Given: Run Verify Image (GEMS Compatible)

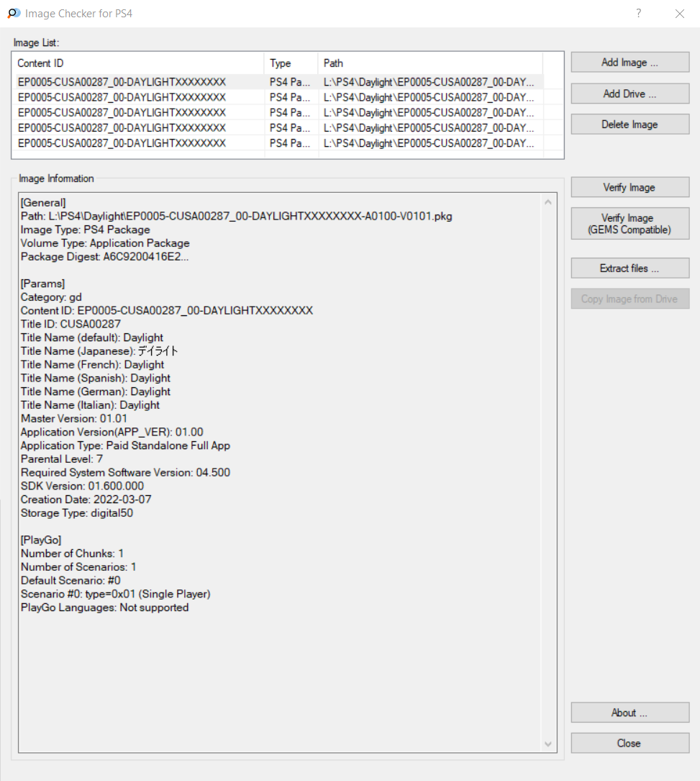Looking at the screenshot, I should coord(629,224).
